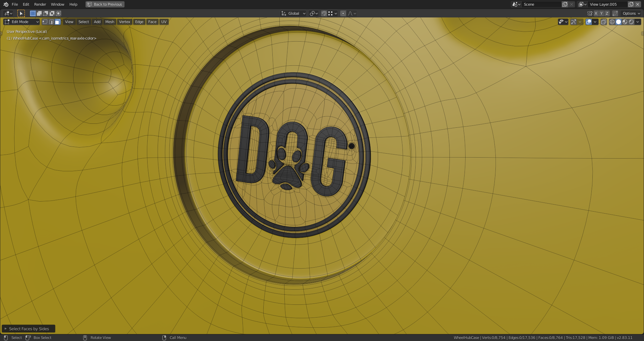Switch to material preview shading
Viewport: 644px width, 341px height.
625,22
